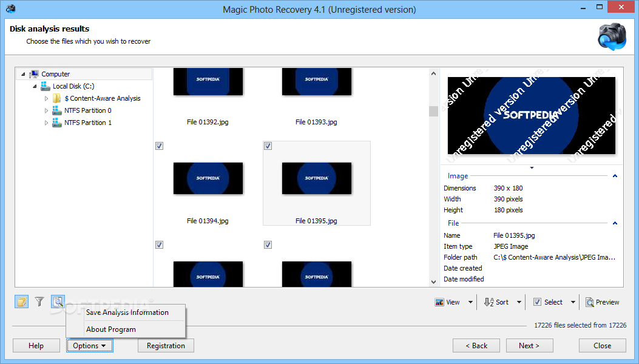The width and height of the screenshot is (639, 364).
Task: Click the NTFS Partition 0 icon
Action: 57,110
